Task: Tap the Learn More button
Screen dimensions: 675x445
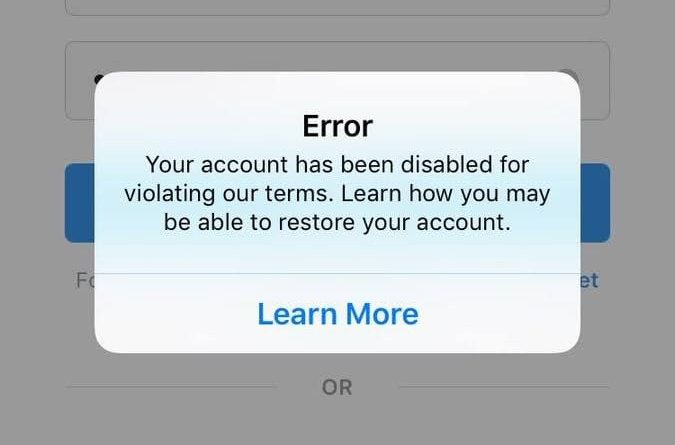Action: pyautogui.click(x=338, y=314)
